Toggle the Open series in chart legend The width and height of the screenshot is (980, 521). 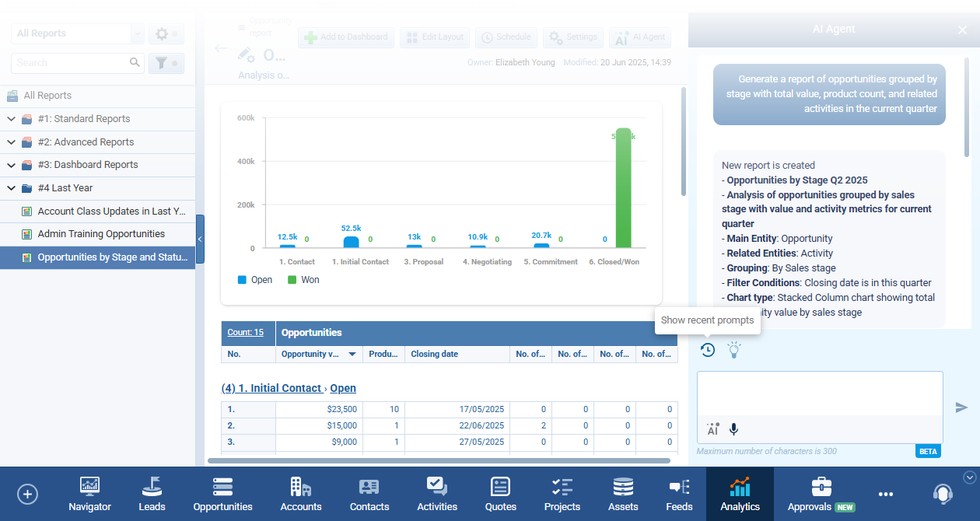click(254, 279)
